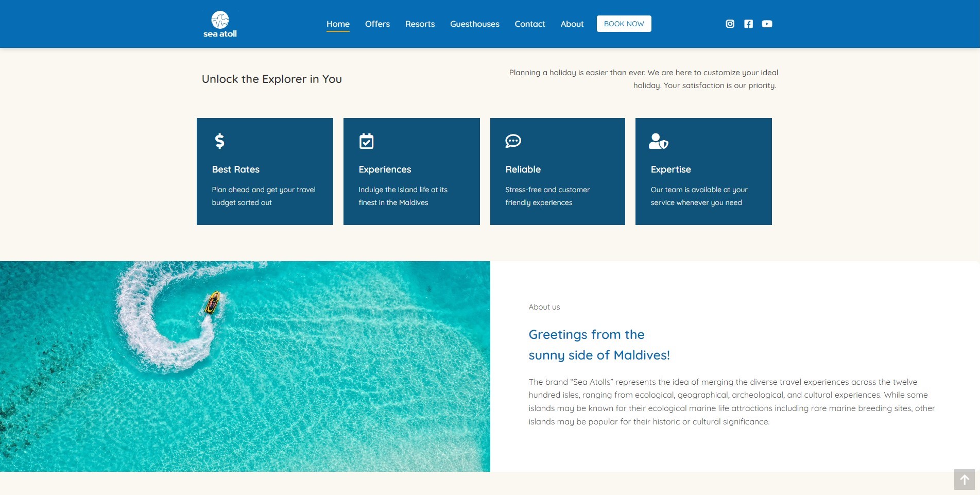Click 'Greetings from the sunny side' heading
The width and height of the screenshot is (980, 495).
click(599, 345)
